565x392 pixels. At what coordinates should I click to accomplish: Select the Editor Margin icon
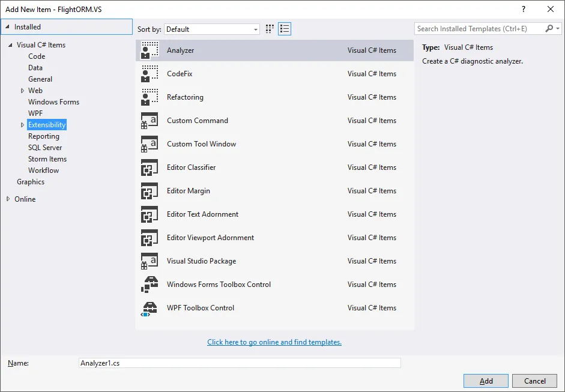coord(150,190)
